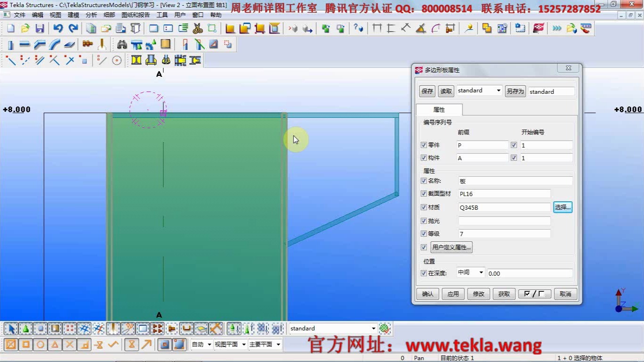Viewport: 644px width, 362px height.
Task: Uncheck the 材质 checkbox
Action: point(424,207)
